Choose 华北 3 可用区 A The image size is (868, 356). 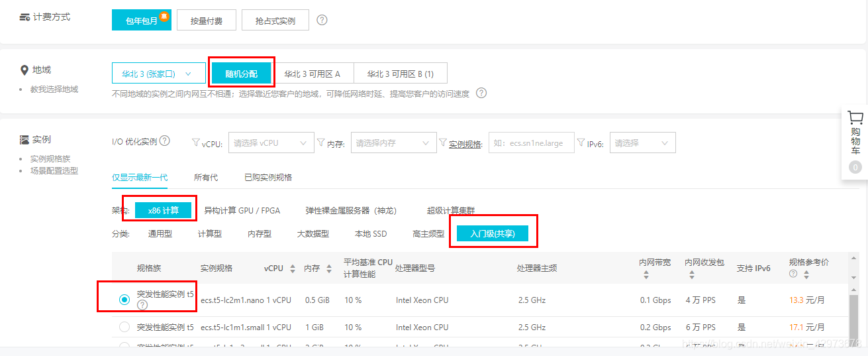point(313,74)
